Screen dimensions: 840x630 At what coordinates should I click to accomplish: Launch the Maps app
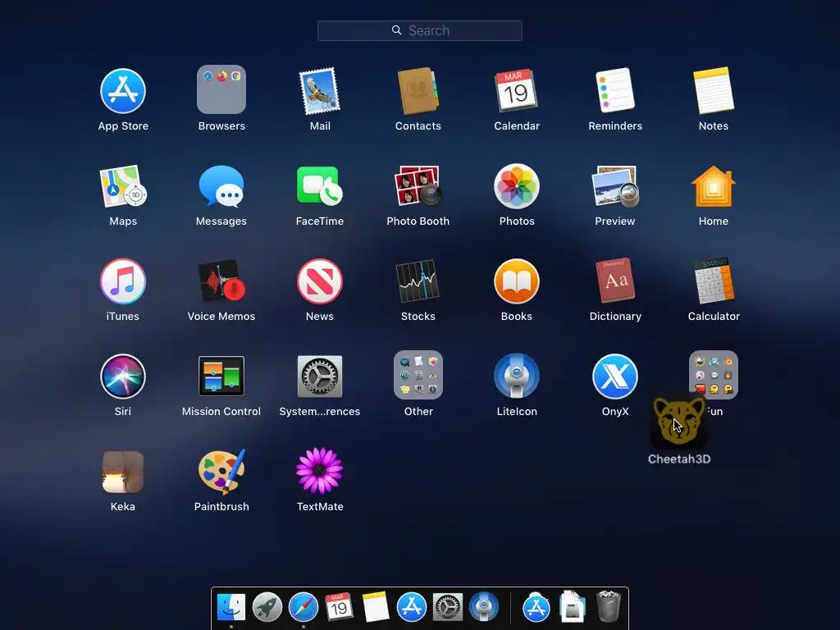[123, 186]
